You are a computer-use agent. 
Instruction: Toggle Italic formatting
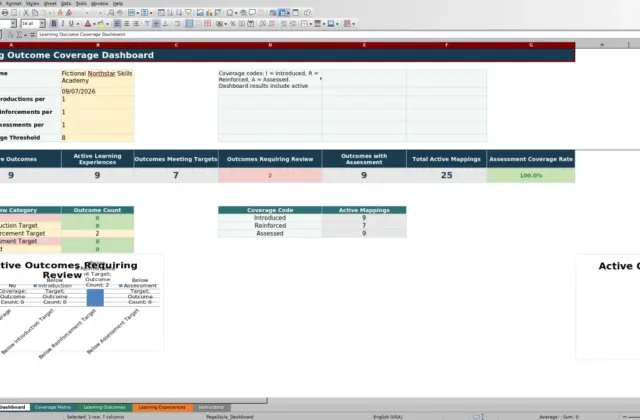tap(63, 24)
